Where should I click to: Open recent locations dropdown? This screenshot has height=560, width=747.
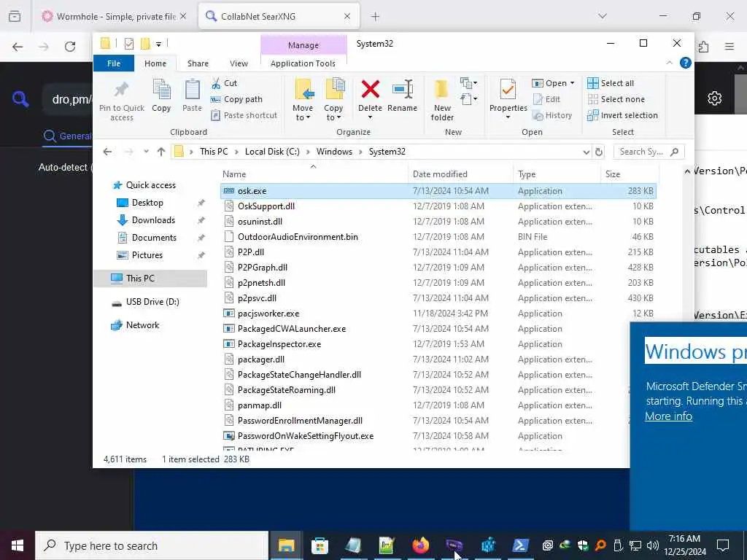point(146,152)
